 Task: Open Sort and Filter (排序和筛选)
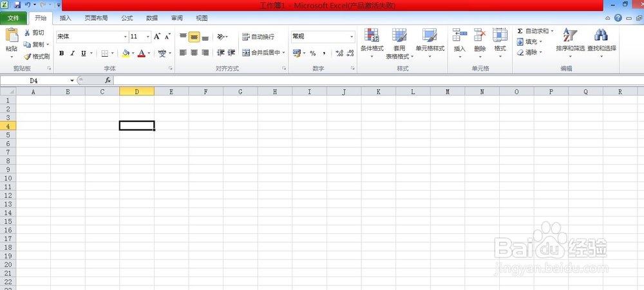(570, 43)
